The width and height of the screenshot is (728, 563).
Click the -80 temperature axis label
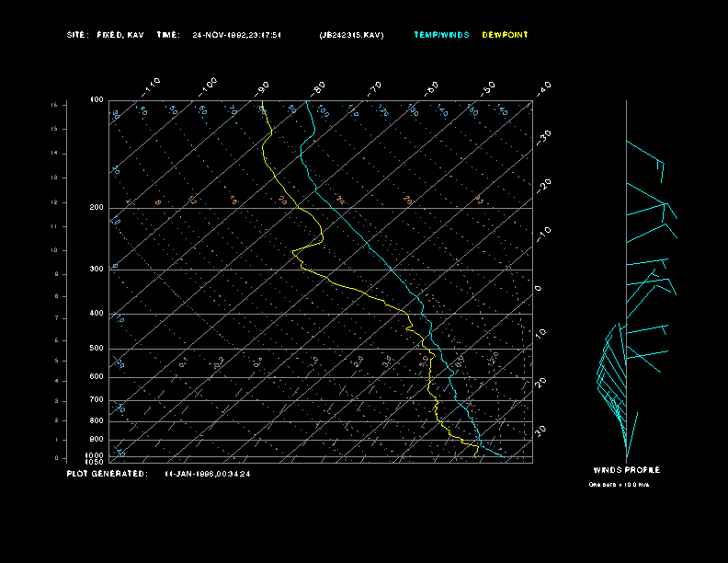(319, 87)
